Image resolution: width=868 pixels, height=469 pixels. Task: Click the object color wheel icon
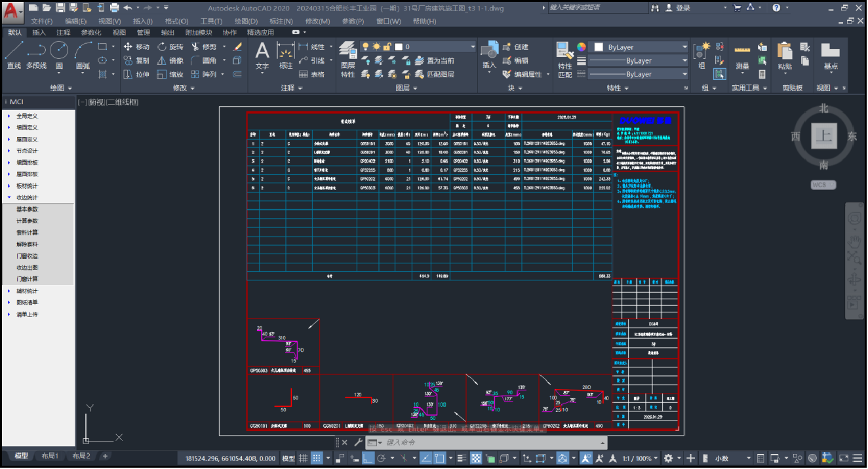(x=581, y=47)
